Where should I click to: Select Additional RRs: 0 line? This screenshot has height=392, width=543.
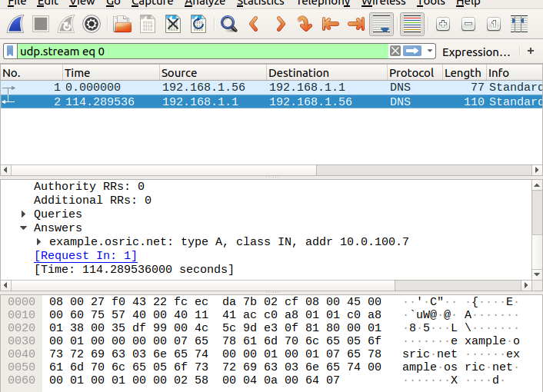(x=92, y=201)
